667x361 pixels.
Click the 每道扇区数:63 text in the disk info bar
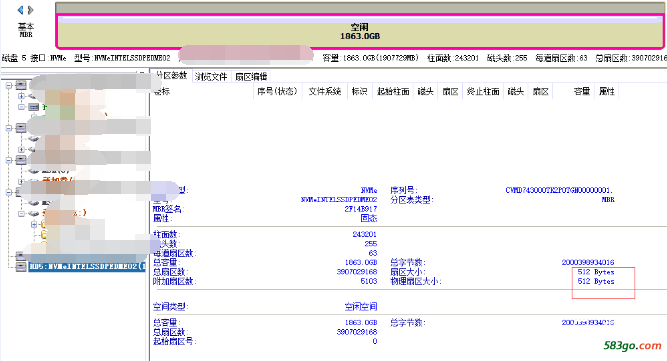[561, 58]
